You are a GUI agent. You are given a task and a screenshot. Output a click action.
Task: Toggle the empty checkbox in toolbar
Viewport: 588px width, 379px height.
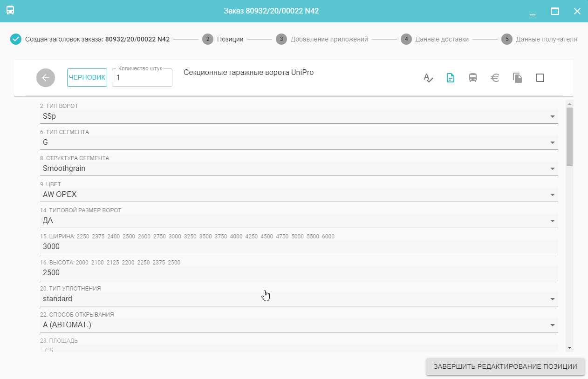(540, 78)
